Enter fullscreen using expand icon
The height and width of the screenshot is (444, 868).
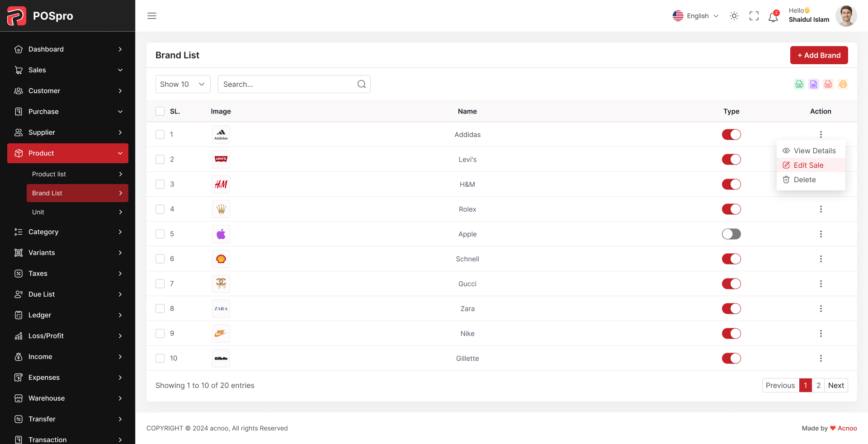(x=754, y=16)
